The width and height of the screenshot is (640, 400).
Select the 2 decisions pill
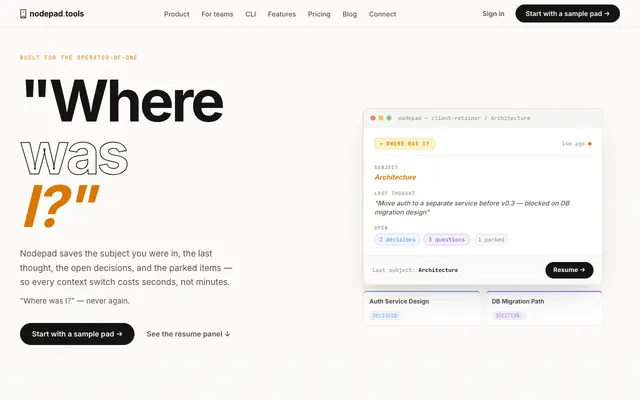397,240
